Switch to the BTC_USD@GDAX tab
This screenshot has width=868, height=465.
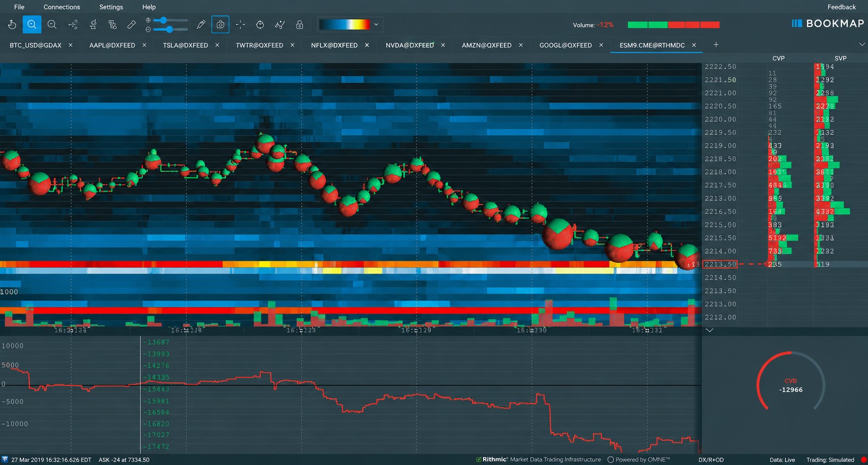(35, 45)
